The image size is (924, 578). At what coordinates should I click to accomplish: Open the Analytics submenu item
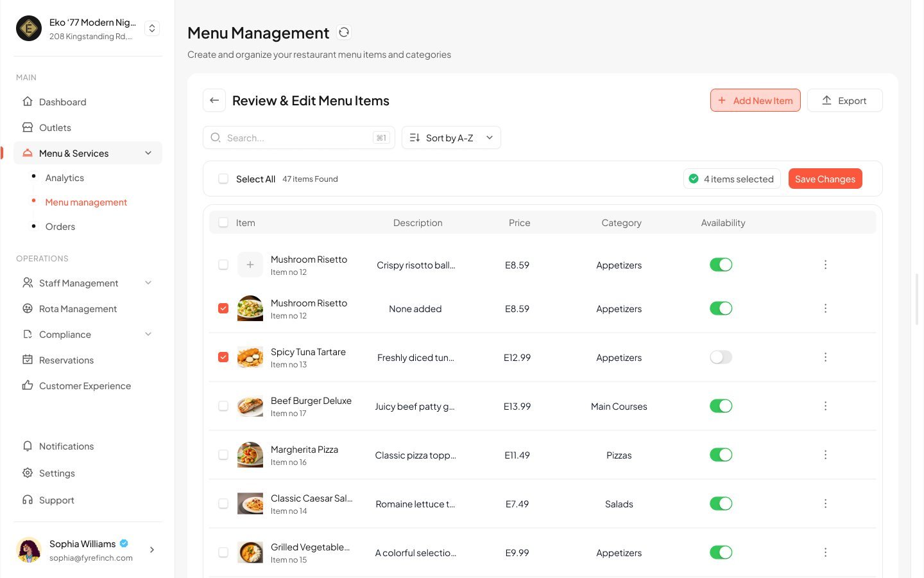[x=65, y=177]
